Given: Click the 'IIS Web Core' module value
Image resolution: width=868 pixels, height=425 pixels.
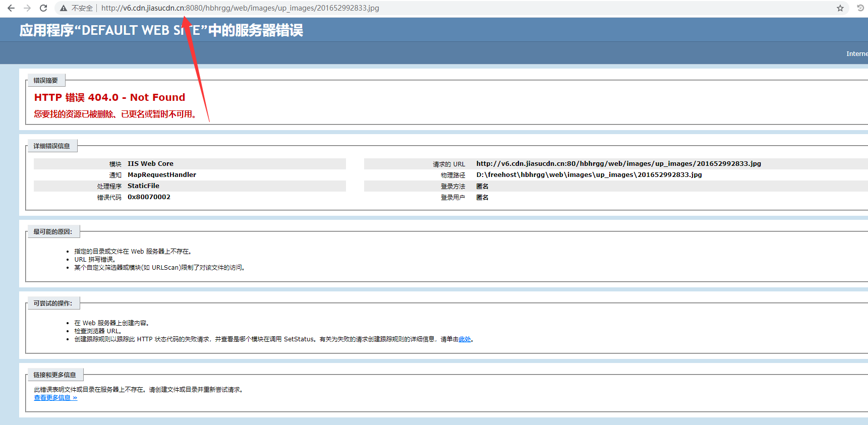Looking at the screenshot, I should [150, 164].
